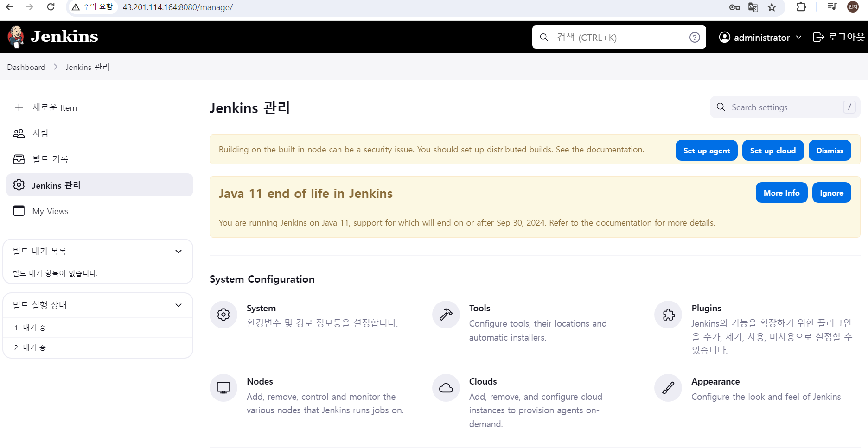Open the System gear icon

(x=223, y=315)
